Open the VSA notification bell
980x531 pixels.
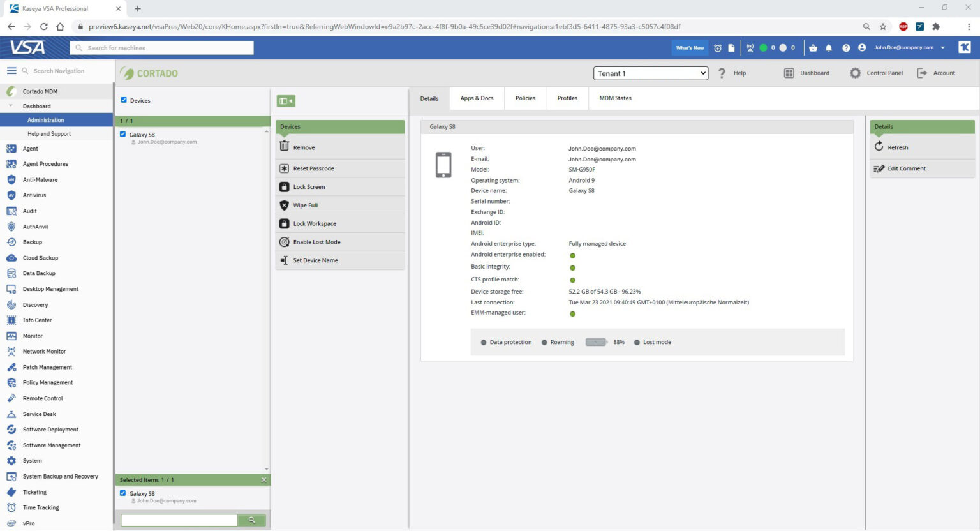point(828,47)
